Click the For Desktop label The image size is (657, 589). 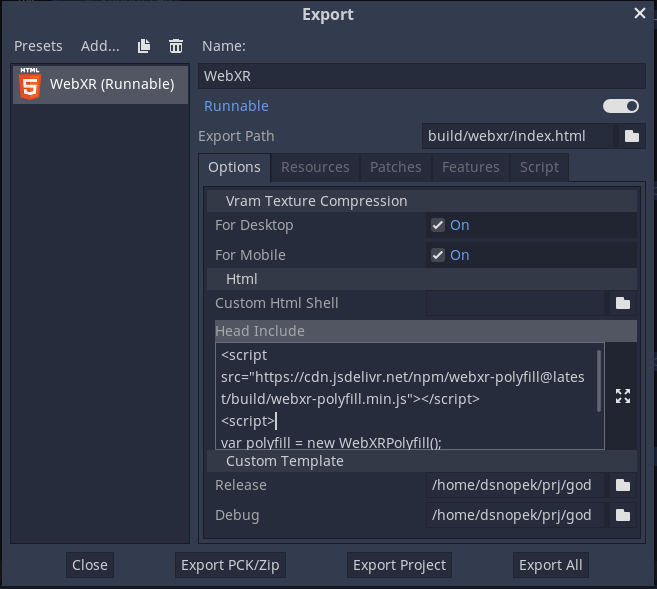(x=254, y=225)
